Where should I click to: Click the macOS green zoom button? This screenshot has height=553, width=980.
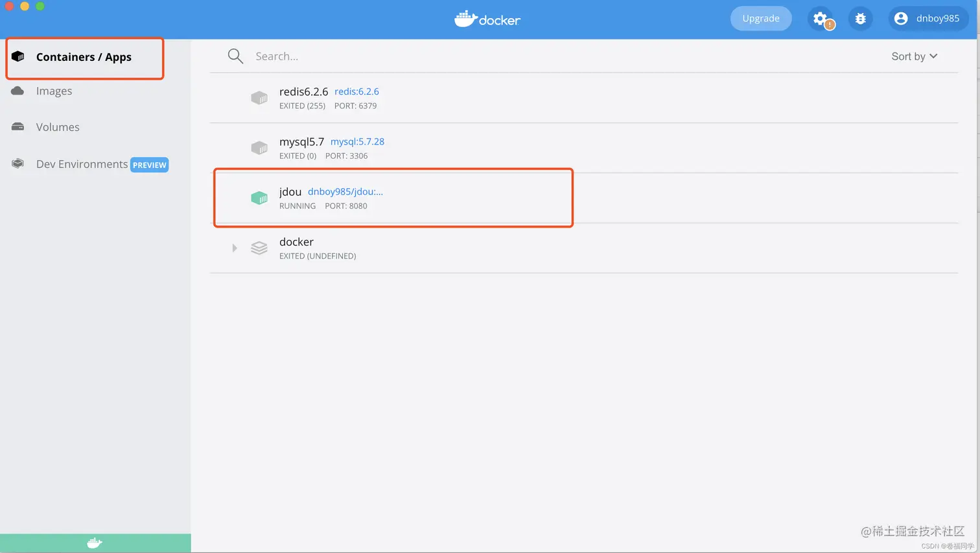[x=40, y=6]
